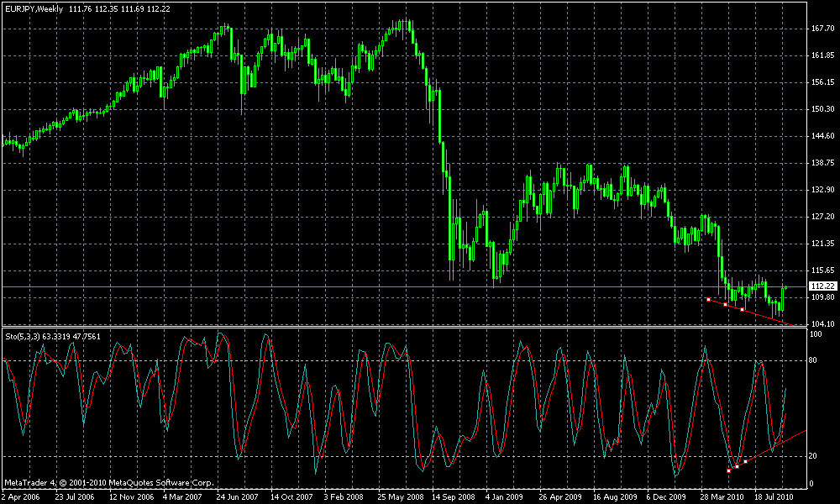Select right anchor point of price trendline
Screen dimensions: 840x504
coord(742,309)
